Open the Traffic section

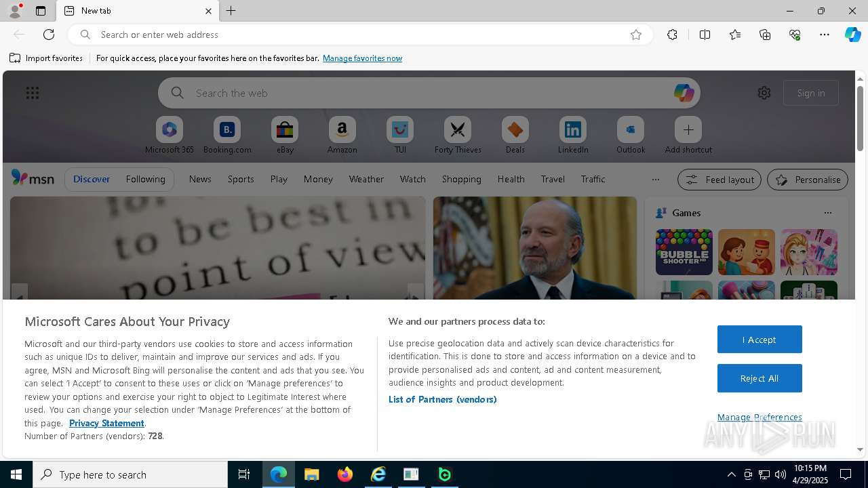click(593, 179)
